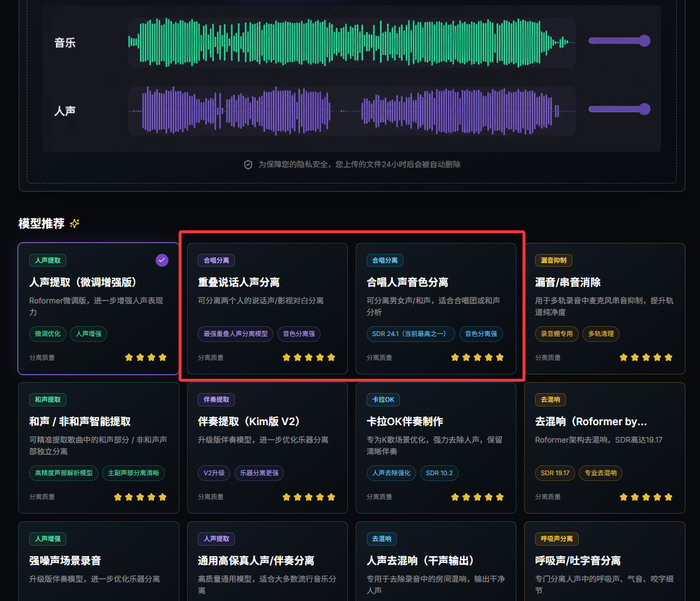The height and width of the screenshot is (601, 700).
Task: Click the 伴奏提取 category tag
Action: pyautogui.click(x=216, y=400)
